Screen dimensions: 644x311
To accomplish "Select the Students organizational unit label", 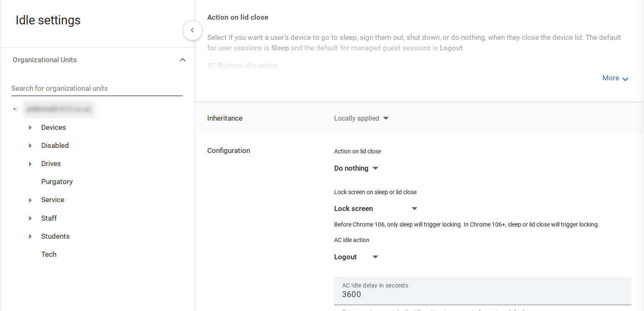I will click(x=55, y=236).
